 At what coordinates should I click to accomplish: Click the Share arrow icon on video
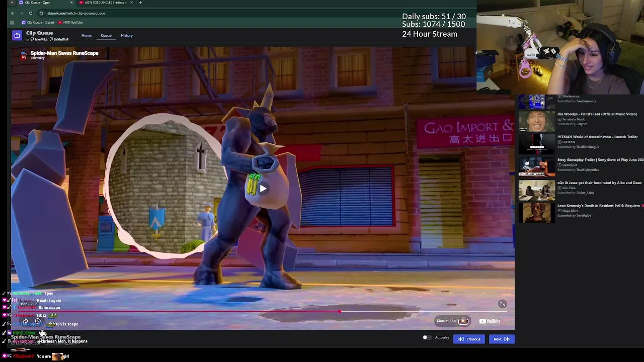coord(25,321)
